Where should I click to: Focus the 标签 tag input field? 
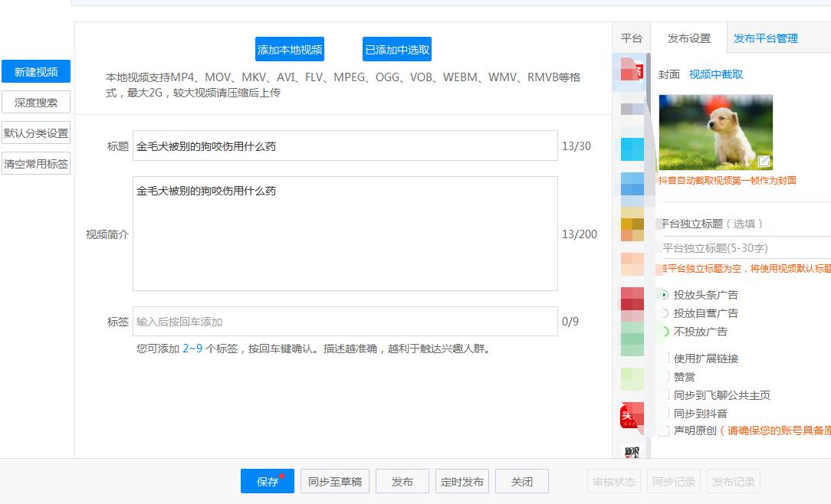tap(345, 322)
